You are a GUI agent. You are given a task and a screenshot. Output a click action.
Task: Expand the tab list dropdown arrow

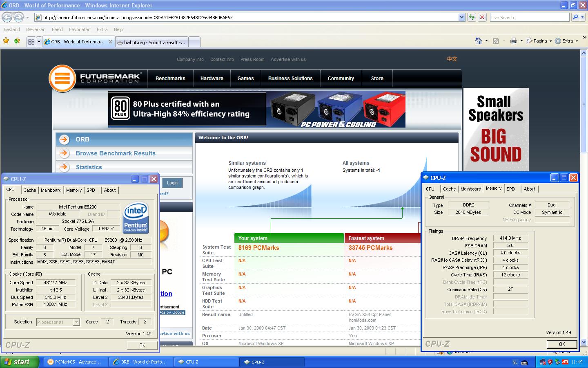pos(39,42)
